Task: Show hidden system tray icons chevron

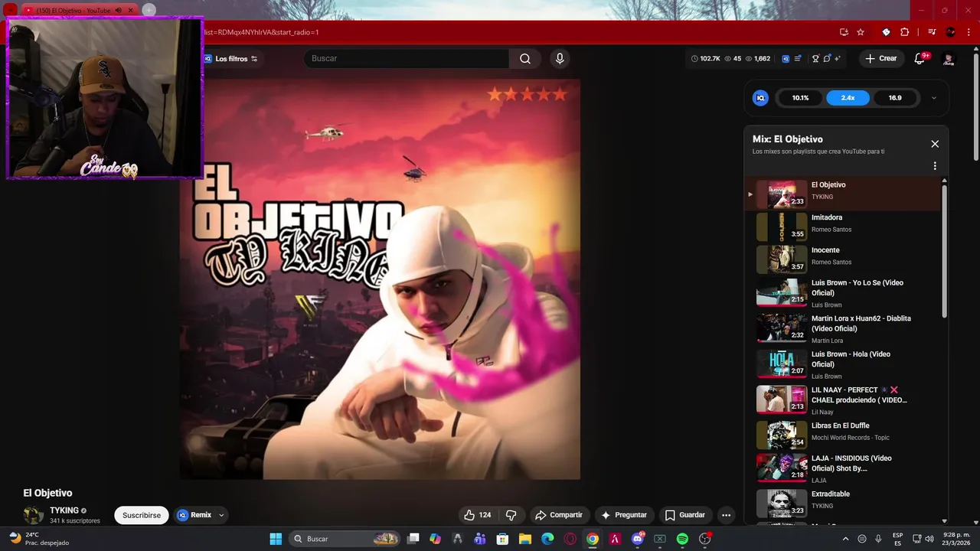Action: (x=845, y=539)
